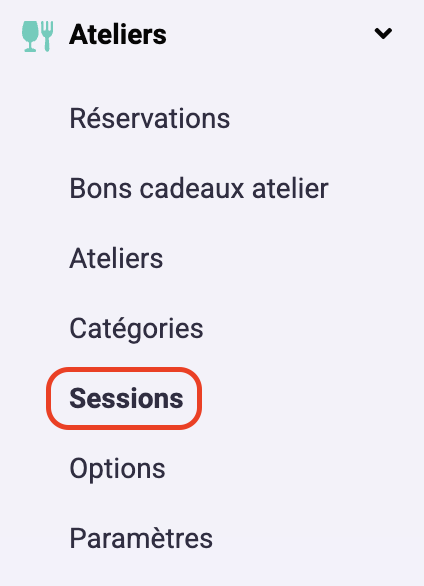The width and height of the screenshot is (424, 586).
Task: Open the Catégories section
Action: click(x=136, y=329)
